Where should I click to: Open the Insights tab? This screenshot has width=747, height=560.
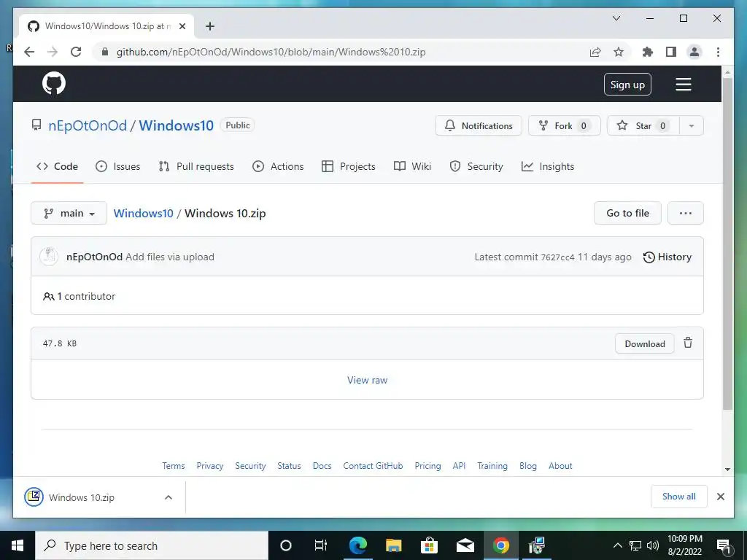548,166
